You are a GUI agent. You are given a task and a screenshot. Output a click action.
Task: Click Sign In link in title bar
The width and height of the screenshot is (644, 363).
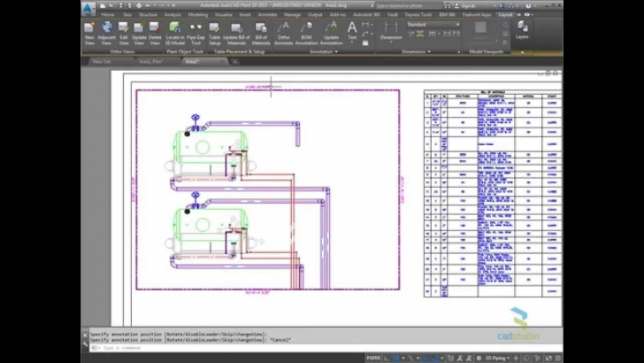469,6
